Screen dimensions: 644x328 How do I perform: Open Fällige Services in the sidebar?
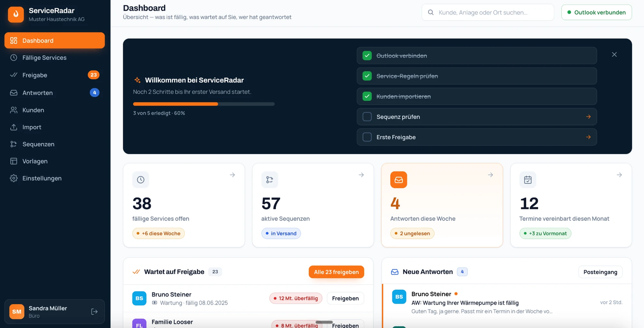(55, 58)
